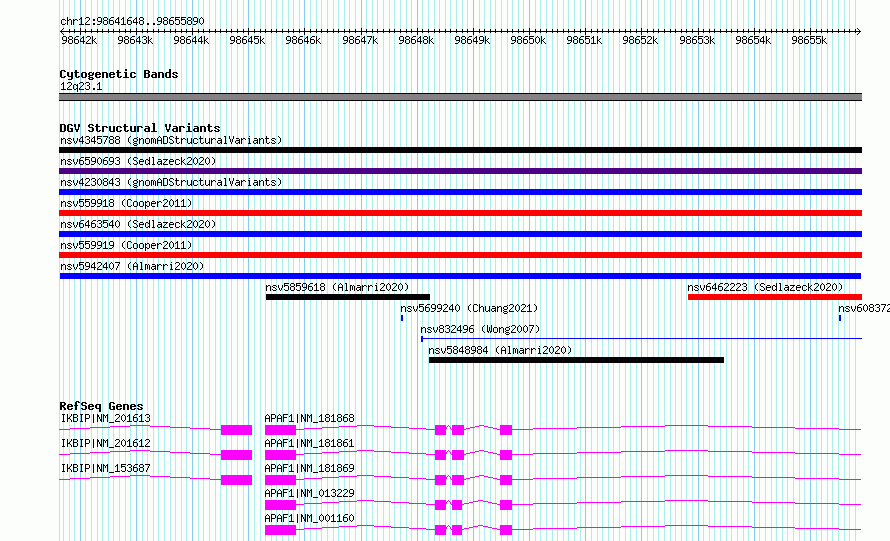The image size is (890, 541).
Task: Click the 98648k ruler tick label
Action: (x=416, y=40)
